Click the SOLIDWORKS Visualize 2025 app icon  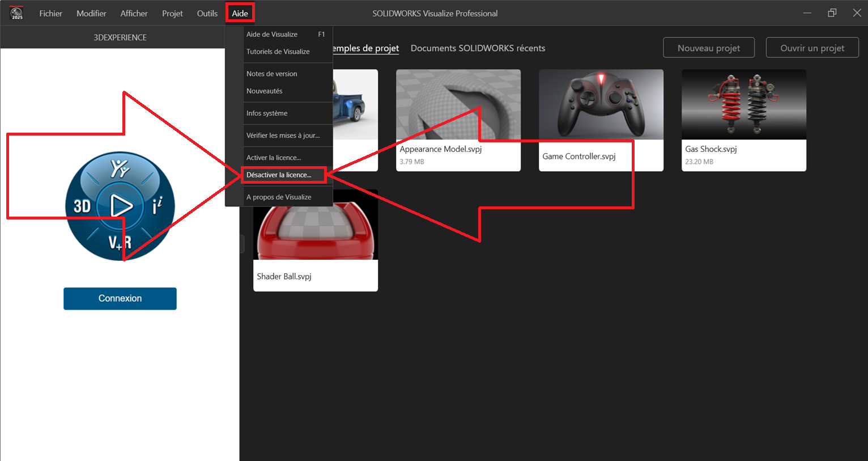click(17, 13)
